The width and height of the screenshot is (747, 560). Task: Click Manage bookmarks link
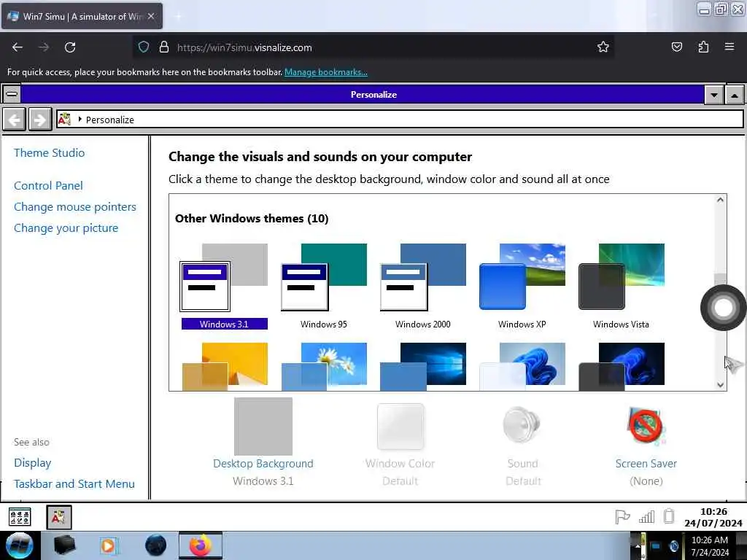[326, 72]
